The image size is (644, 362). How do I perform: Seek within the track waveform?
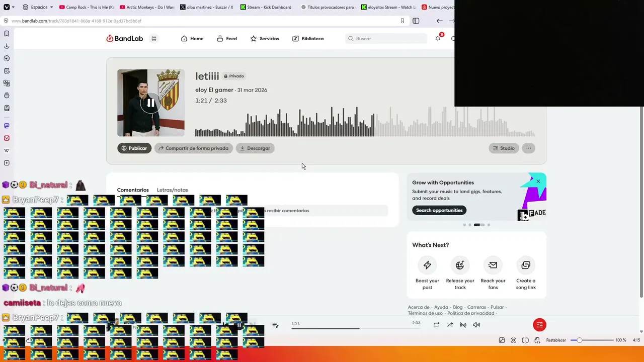(x=365, y=121)
